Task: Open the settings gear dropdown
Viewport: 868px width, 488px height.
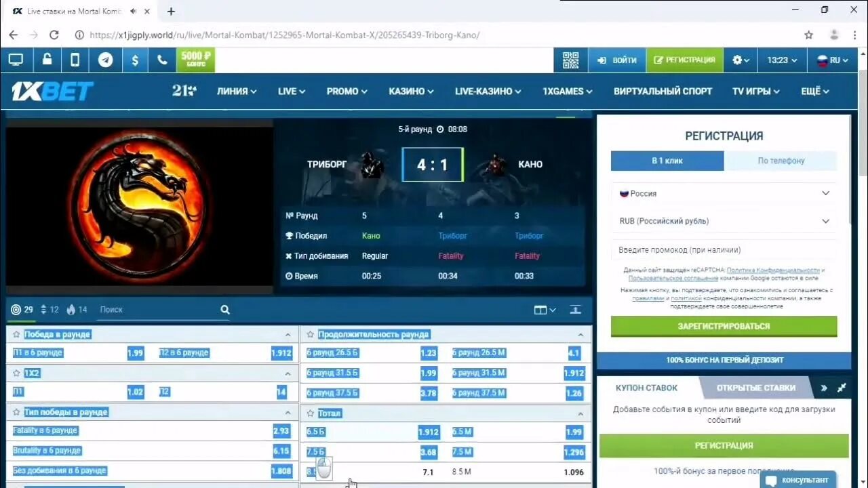Action: (x=741, y=60)
